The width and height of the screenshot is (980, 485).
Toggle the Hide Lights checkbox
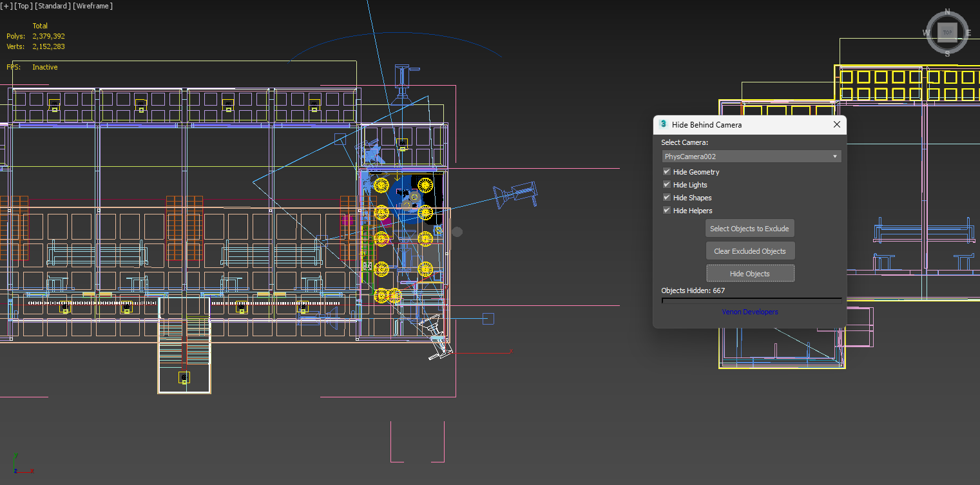coord(667,185)
